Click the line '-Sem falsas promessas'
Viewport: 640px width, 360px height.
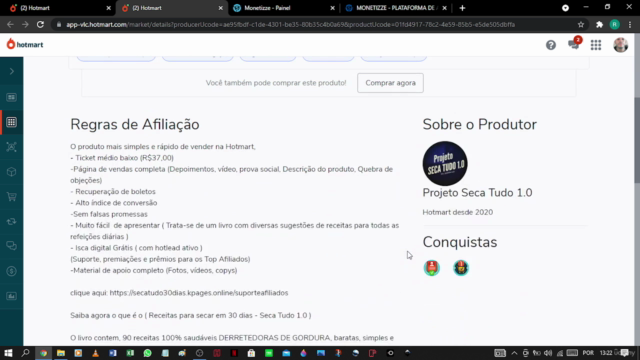click(109, 214)
